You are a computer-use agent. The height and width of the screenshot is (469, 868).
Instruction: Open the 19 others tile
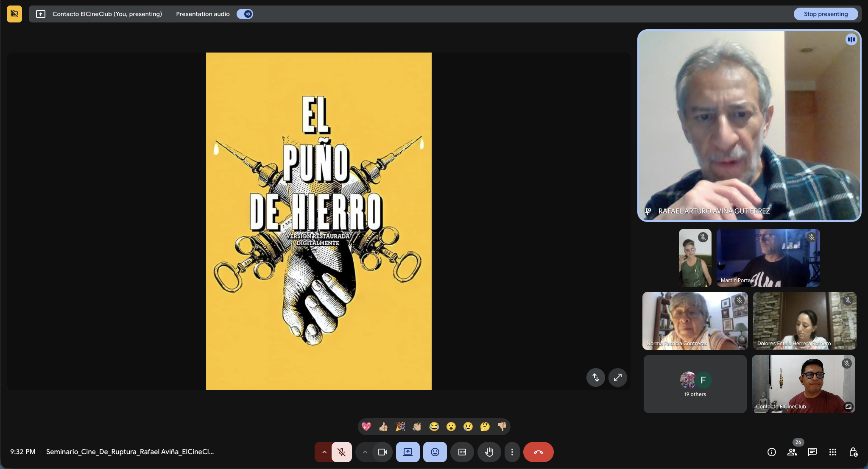coord(695,384)
